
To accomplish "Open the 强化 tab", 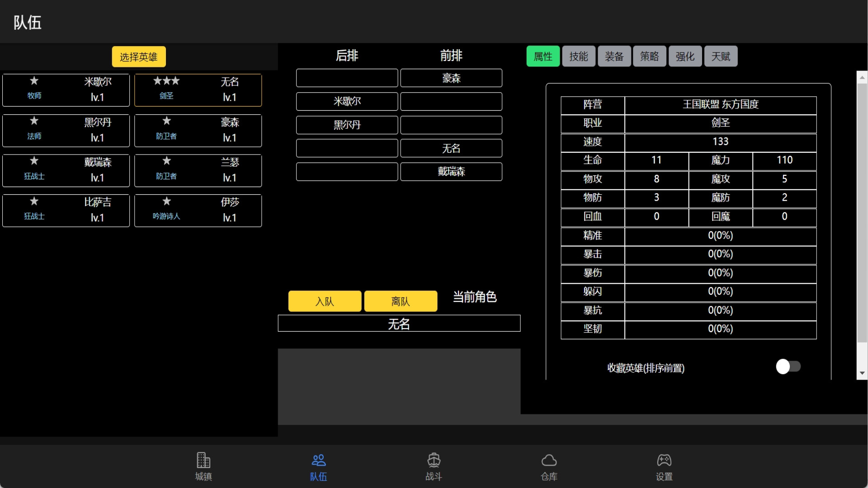I will (684, 56).
